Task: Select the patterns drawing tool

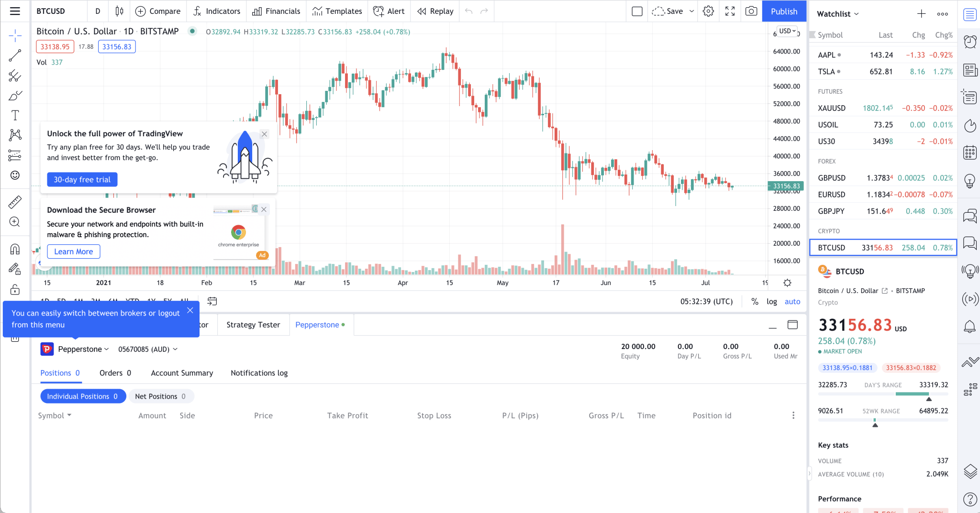Action: (x=15, y=135)
